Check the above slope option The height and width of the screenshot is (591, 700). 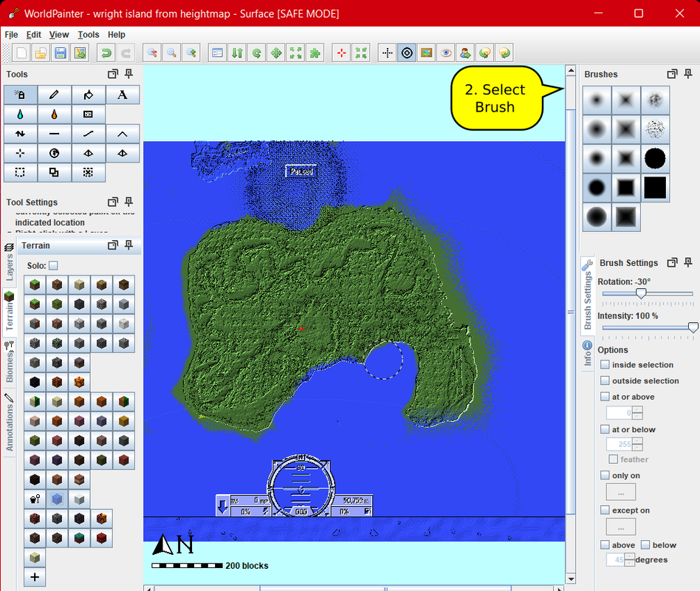coord(605,545)
